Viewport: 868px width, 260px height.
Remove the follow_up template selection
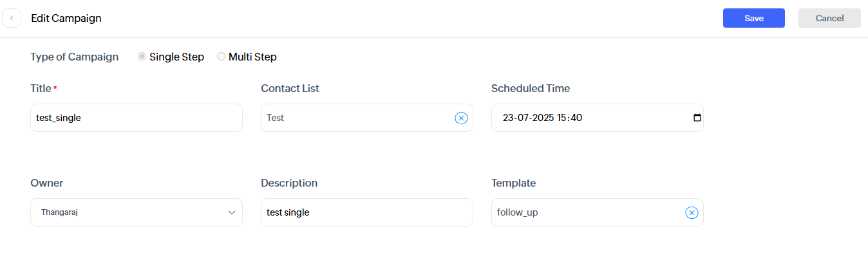click(692, 212)
